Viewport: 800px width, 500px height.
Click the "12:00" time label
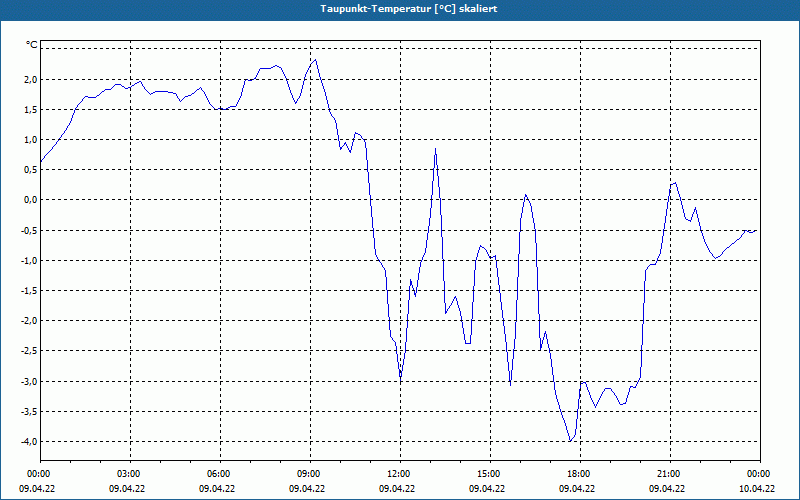[400, 474]
